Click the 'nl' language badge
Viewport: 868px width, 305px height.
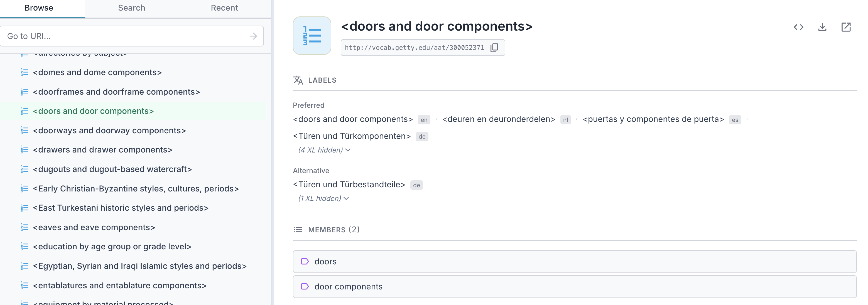pos(565,120)
